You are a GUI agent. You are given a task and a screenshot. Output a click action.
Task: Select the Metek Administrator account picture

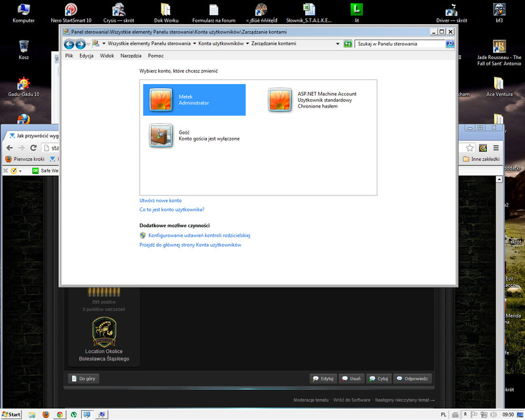(160, 100)
